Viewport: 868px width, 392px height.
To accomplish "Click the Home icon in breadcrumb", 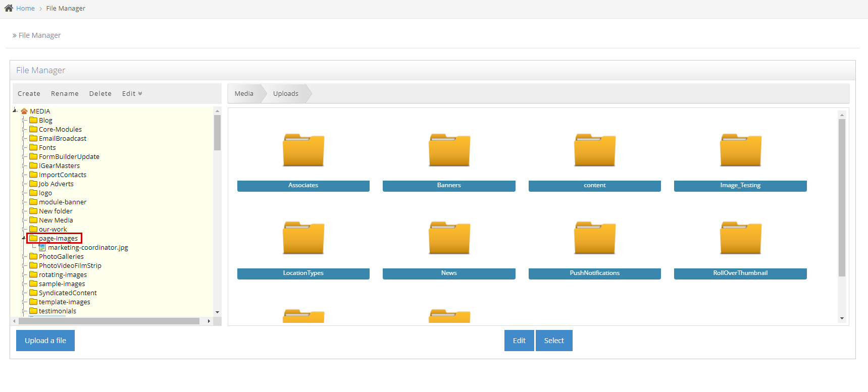I will 9,8.
